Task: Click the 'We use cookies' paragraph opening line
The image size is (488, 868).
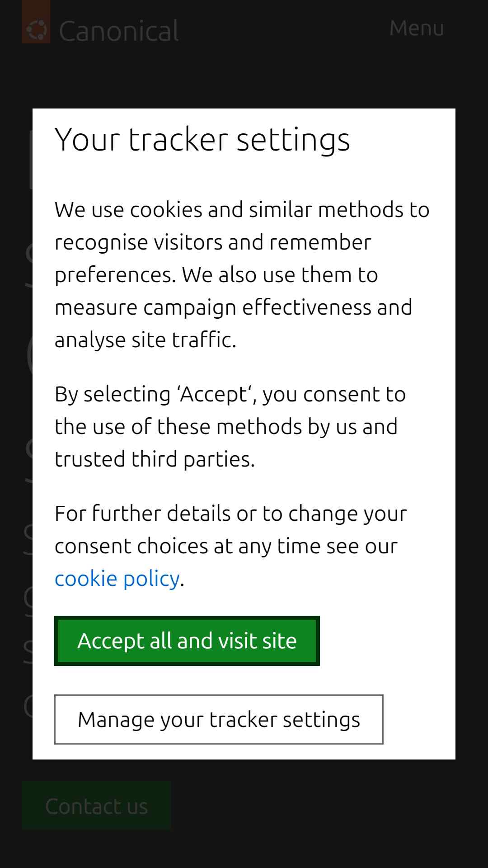Action: tap(242, 209)
